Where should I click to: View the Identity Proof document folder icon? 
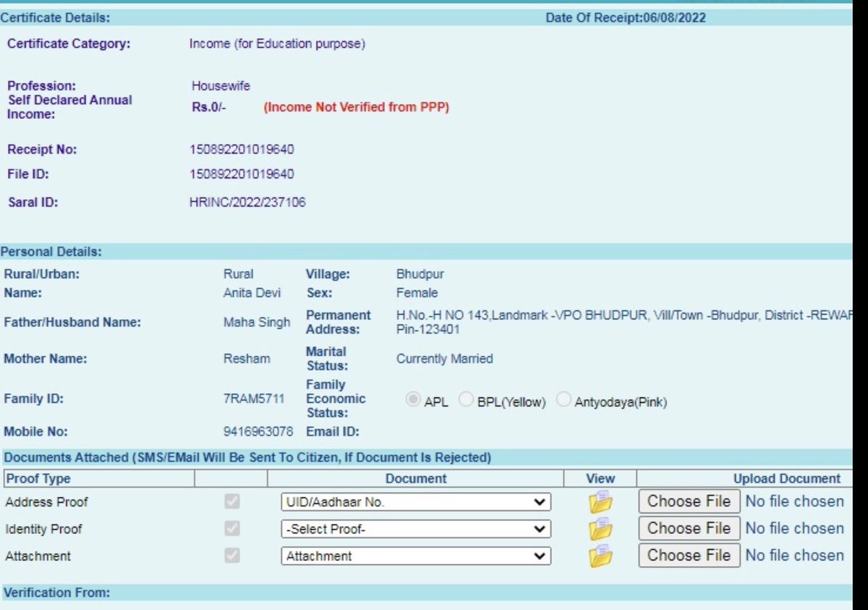(x=600, y=529)
